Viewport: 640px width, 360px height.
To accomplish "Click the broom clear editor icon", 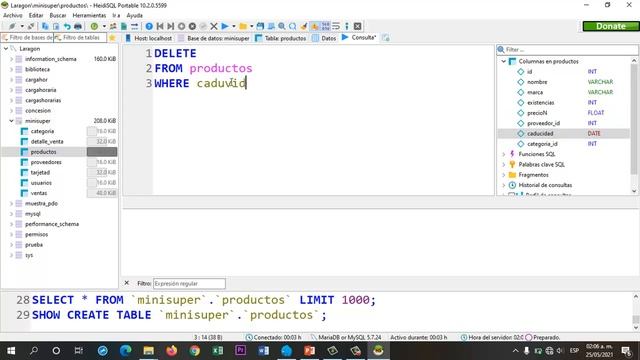I will point(304,27).
